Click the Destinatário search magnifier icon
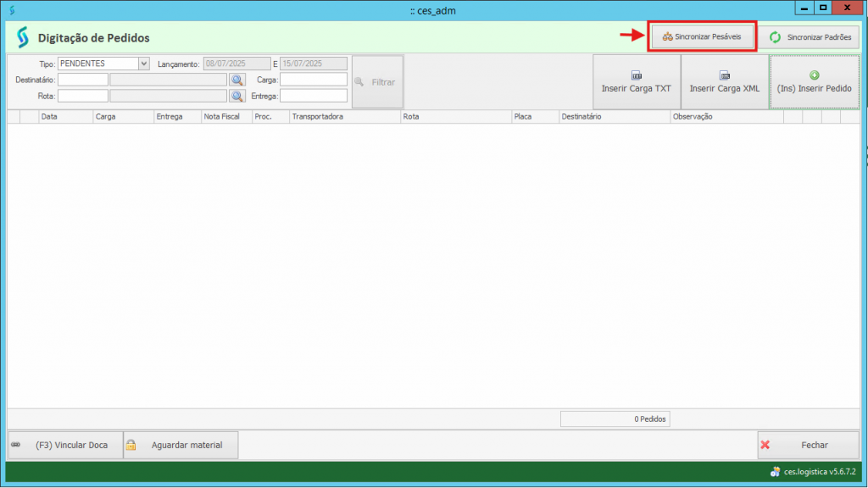Viewport: 868px width, 488px height. tap(237, 80)
